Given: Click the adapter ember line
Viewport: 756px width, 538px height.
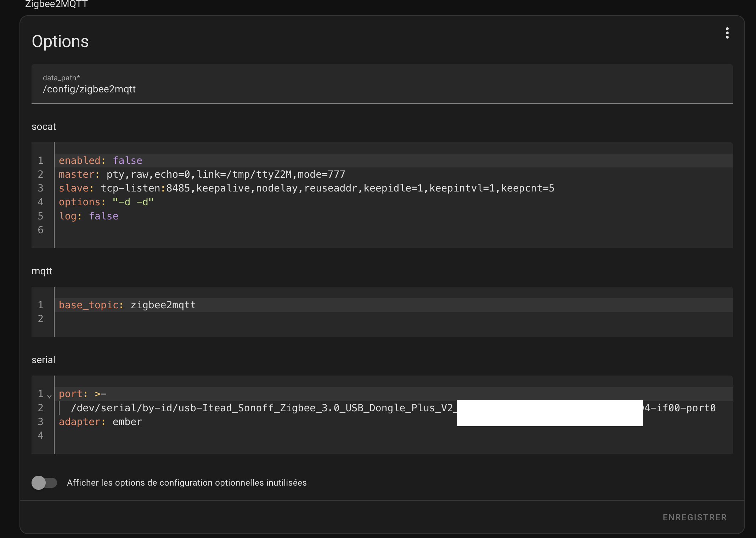Looking at the screenshot, I should click(100, 422).
